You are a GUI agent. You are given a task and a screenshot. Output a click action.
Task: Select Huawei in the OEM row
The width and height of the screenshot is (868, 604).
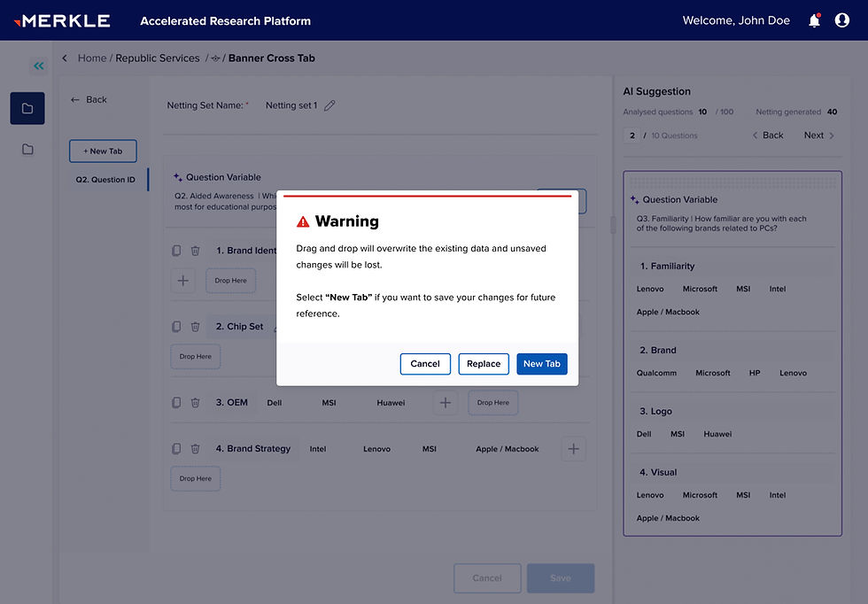pos(391,403)
